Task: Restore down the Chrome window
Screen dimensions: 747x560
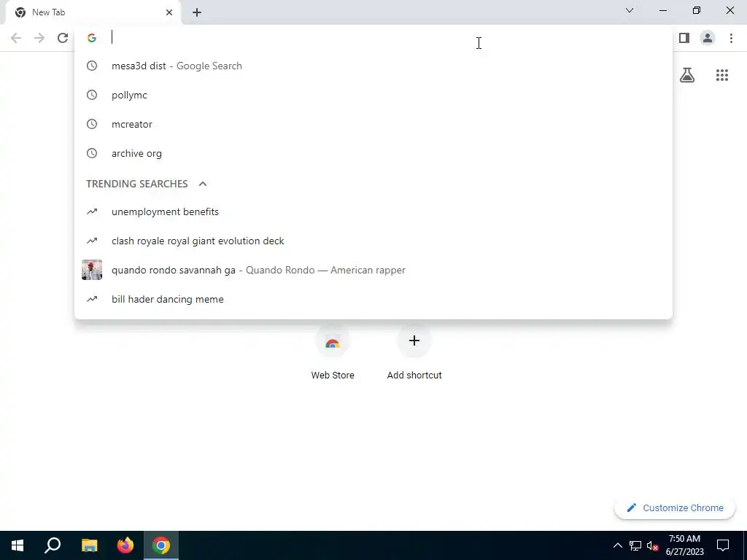Action: pyautogui.click(x=697, y=10)
